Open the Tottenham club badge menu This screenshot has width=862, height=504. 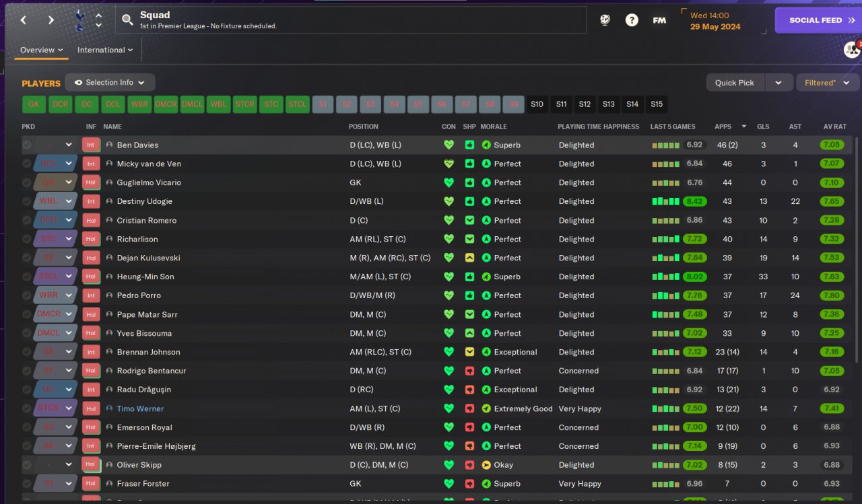pos(79,20)
